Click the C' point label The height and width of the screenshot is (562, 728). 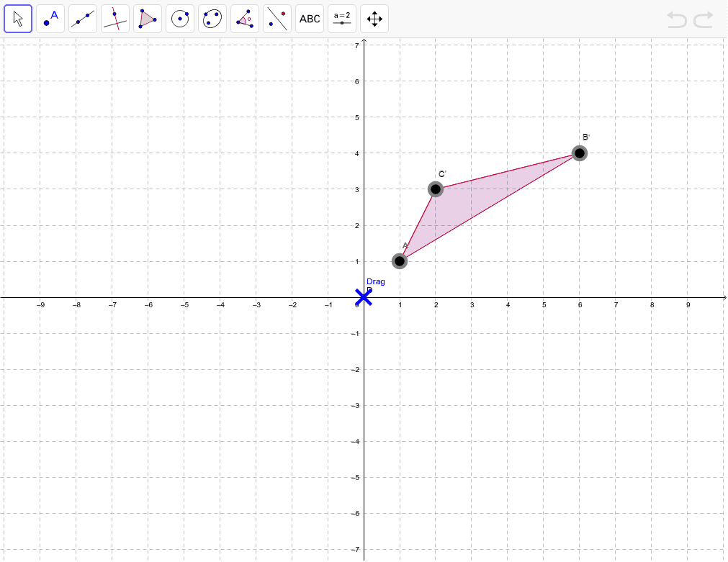click(x=442, y=174)
